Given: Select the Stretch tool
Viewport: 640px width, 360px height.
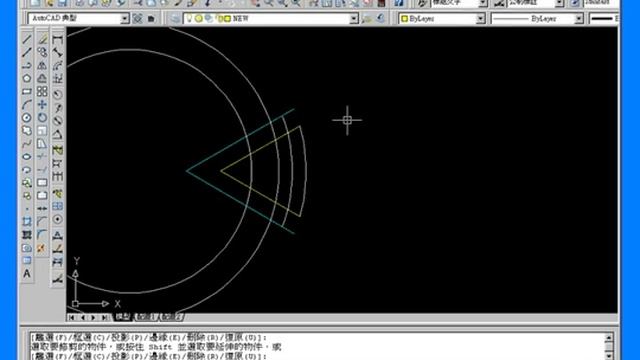Looking at the screenshot, I should (42, 144).
